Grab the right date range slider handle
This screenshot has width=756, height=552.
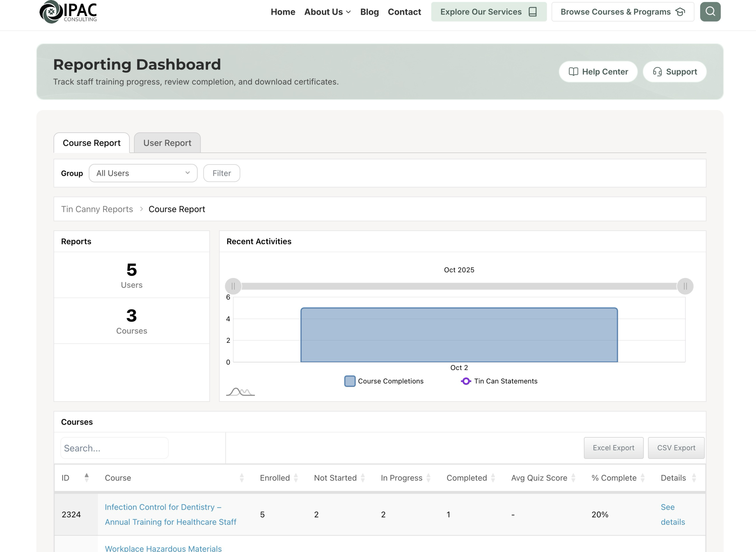(x=685, y=286)
